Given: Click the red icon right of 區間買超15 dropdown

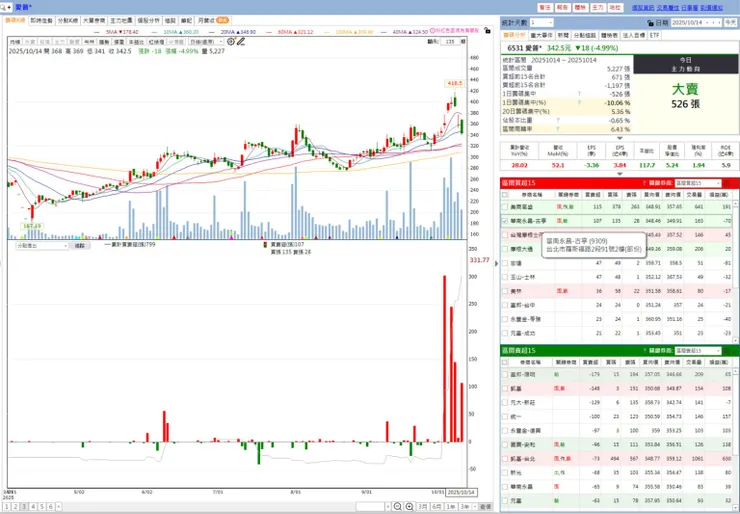Looking at the screenshot, I should (x=727, y=183).
